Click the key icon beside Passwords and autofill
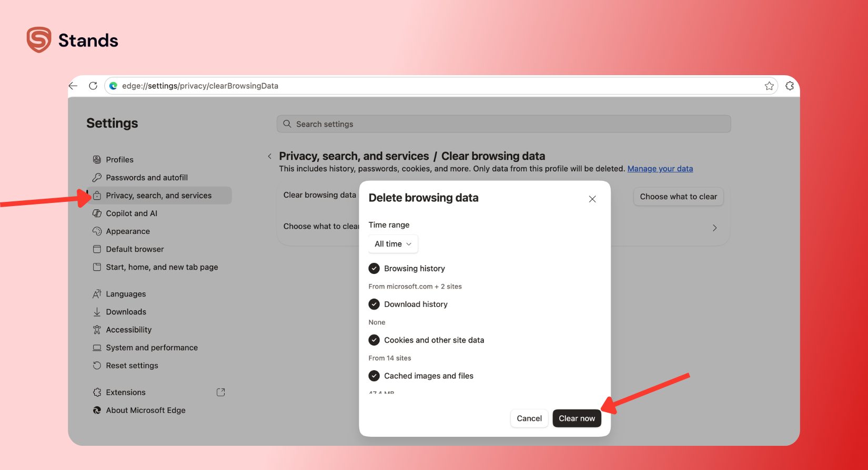Viewport: 868px width, 470px height. click(x=97, y=177)
